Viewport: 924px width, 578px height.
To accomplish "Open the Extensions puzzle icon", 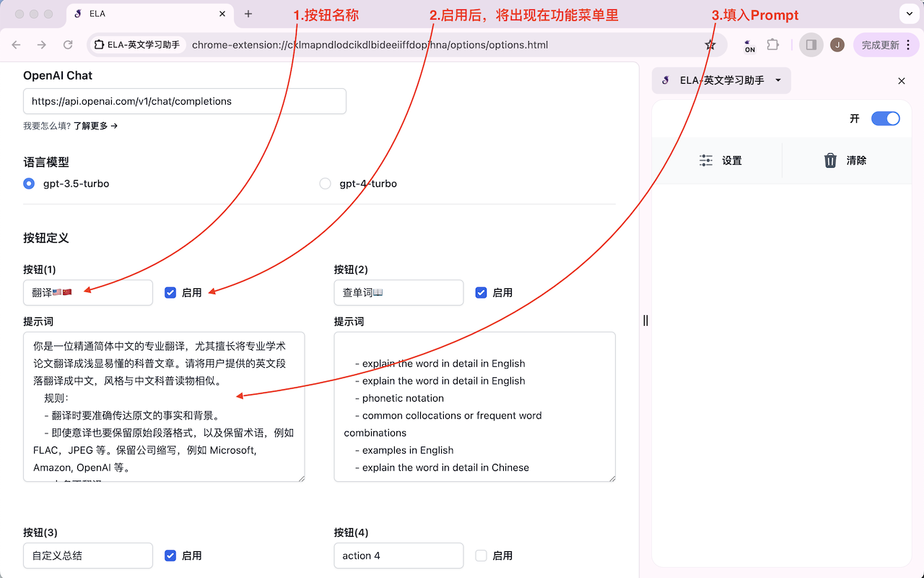I will (773, 45).
